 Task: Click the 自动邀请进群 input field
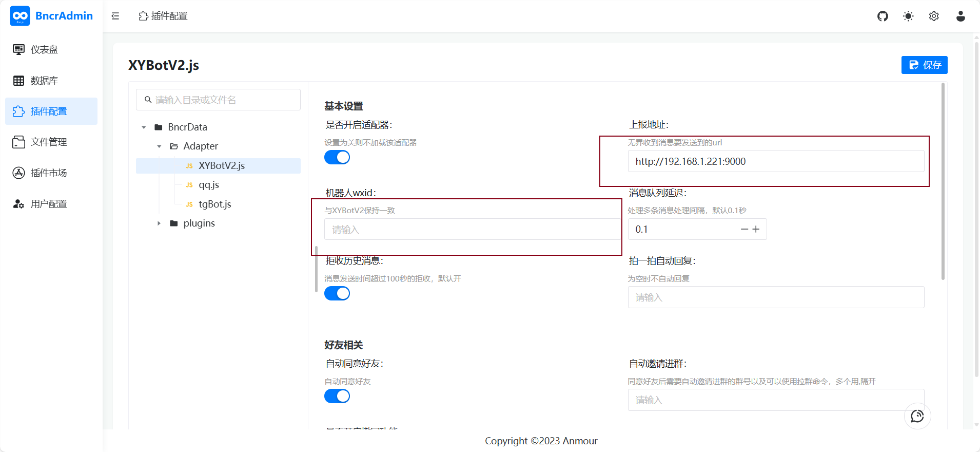point(776,400)
